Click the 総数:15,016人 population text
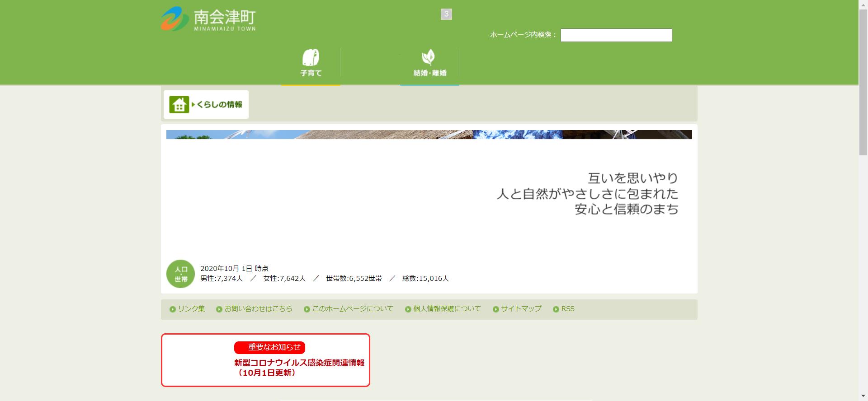868x401 pixels. [425, 279]
